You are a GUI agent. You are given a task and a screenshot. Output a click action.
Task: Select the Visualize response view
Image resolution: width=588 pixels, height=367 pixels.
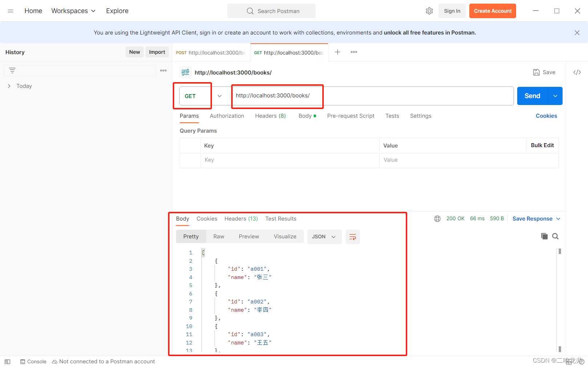[x=285, y=237]
